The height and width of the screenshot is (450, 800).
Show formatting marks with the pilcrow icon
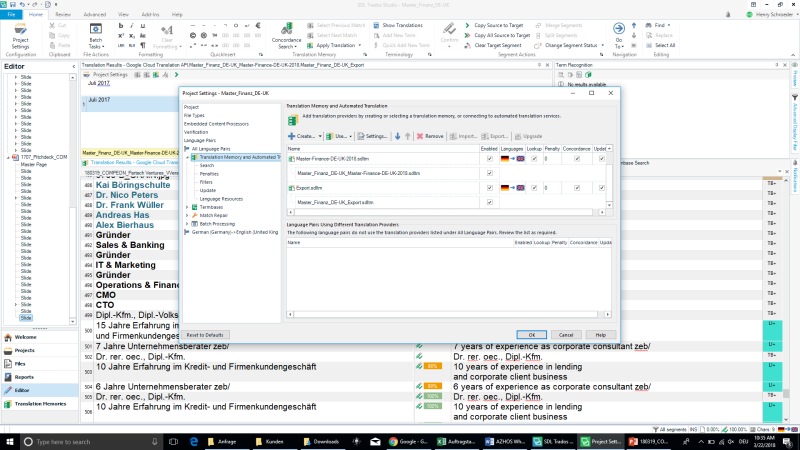coord(143,45)
